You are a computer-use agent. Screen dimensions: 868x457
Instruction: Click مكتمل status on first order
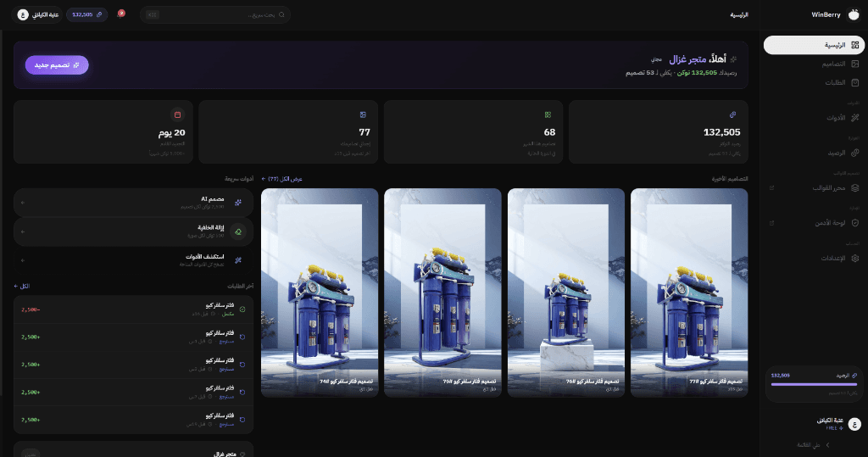click(x=227, y=314)
